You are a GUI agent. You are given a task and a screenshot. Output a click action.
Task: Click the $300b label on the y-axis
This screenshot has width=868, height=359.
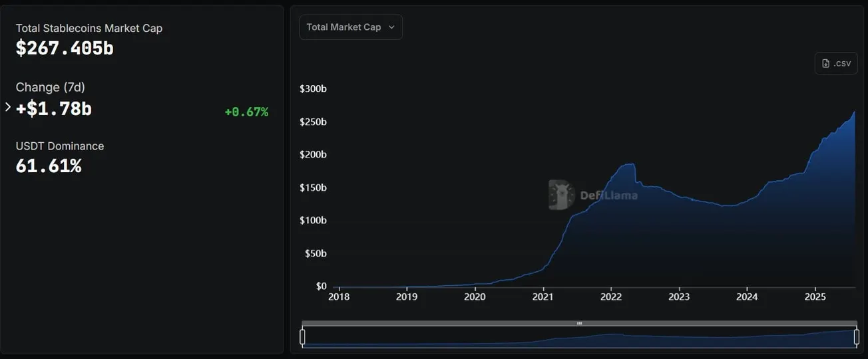coord(313,88)
